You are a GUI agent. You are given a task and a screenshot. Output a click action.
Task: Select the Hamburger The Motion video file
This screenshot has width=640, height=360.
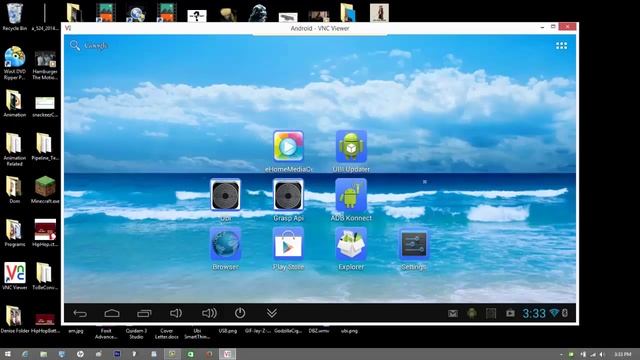[x=45, y=65]
